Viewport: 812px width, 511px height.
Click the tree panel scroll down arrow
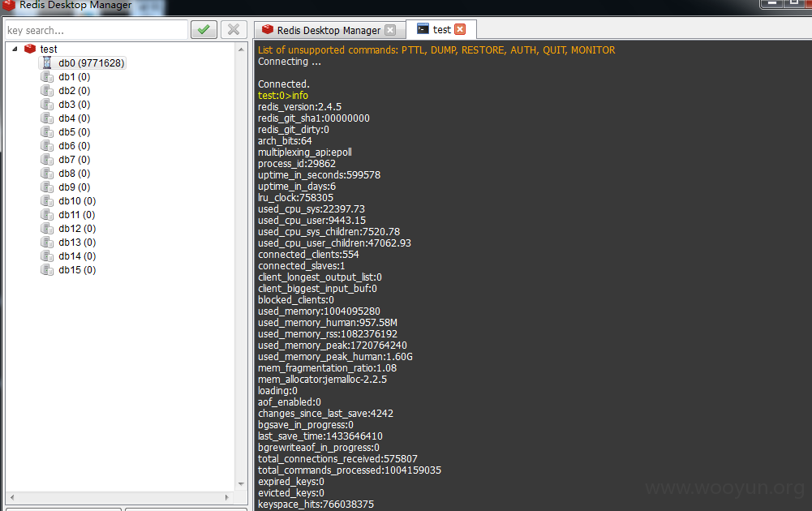pyautogui.click(x=241, y=484)
